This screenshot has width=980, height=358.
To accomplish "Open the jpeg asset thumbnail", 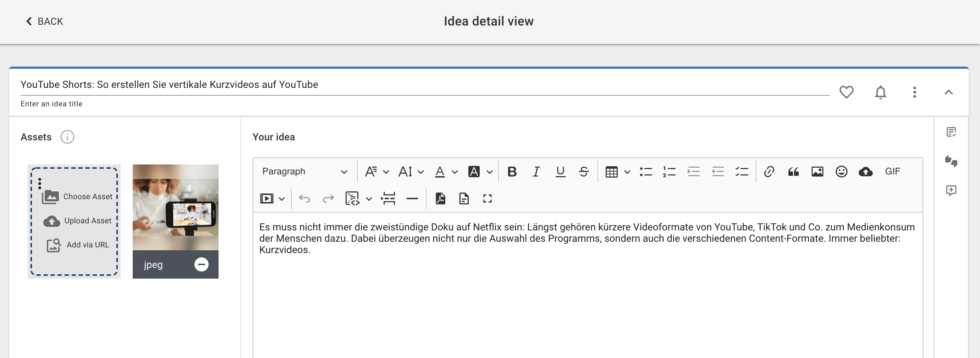I will 175,207.
